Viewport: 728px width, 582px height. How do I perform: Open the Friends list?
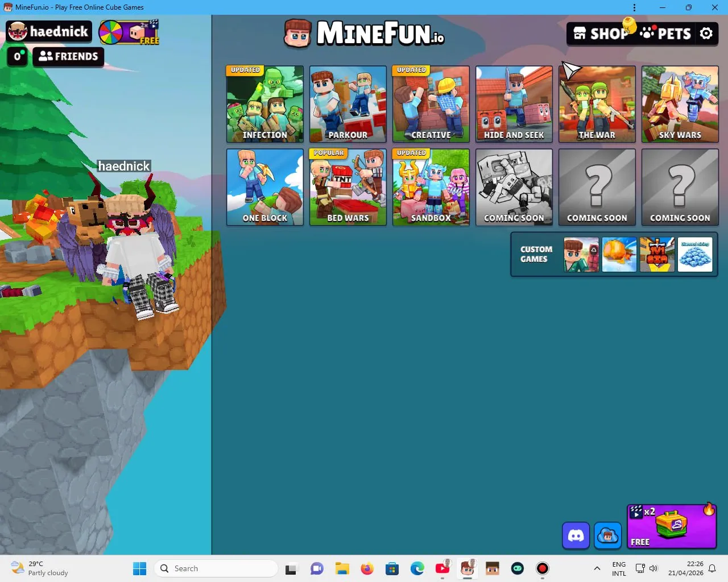click(x=68, y=56)
